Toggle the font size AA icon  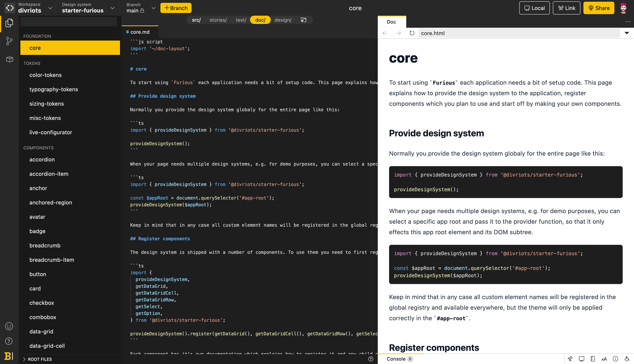[604, 359]
